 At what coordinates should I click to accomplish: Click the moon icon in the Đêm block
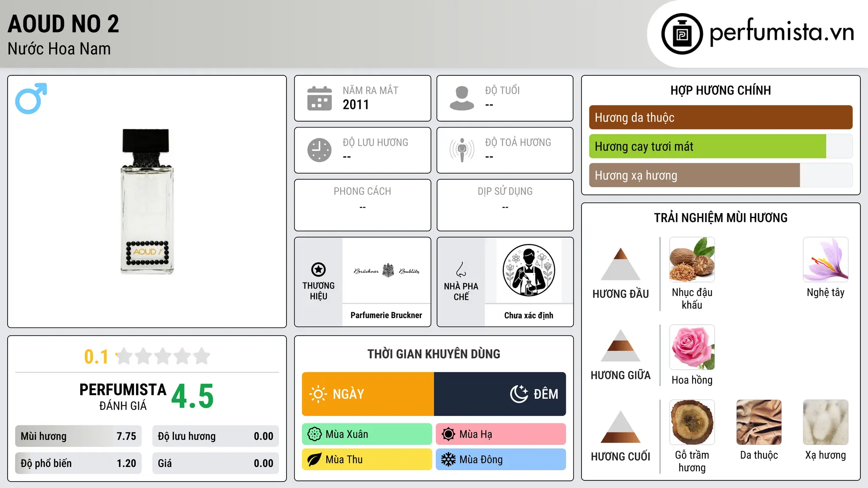(x=519, y=394)
